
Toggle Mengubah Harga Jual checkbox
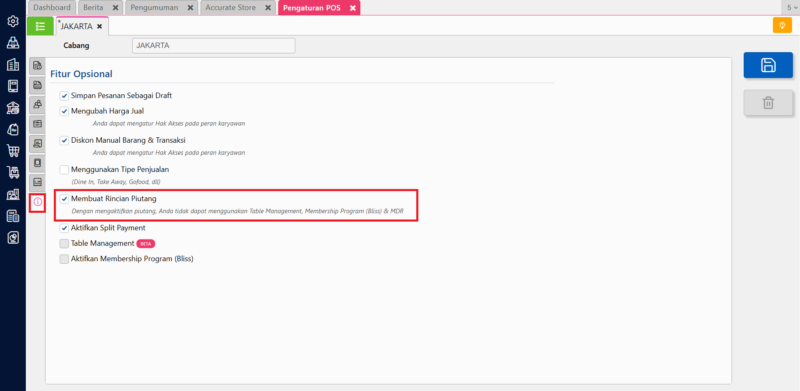(x=64, y=111)
